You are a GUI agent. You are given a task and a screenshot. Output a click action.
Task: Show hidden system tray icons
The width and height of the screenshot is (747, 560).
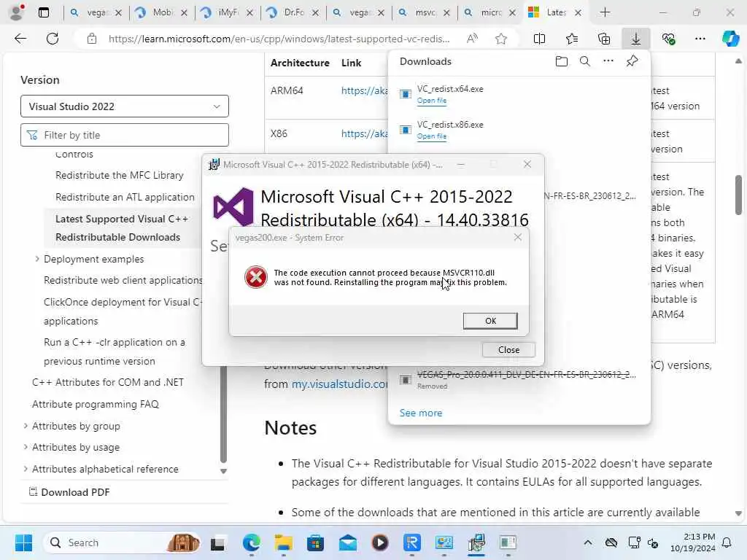588,542
